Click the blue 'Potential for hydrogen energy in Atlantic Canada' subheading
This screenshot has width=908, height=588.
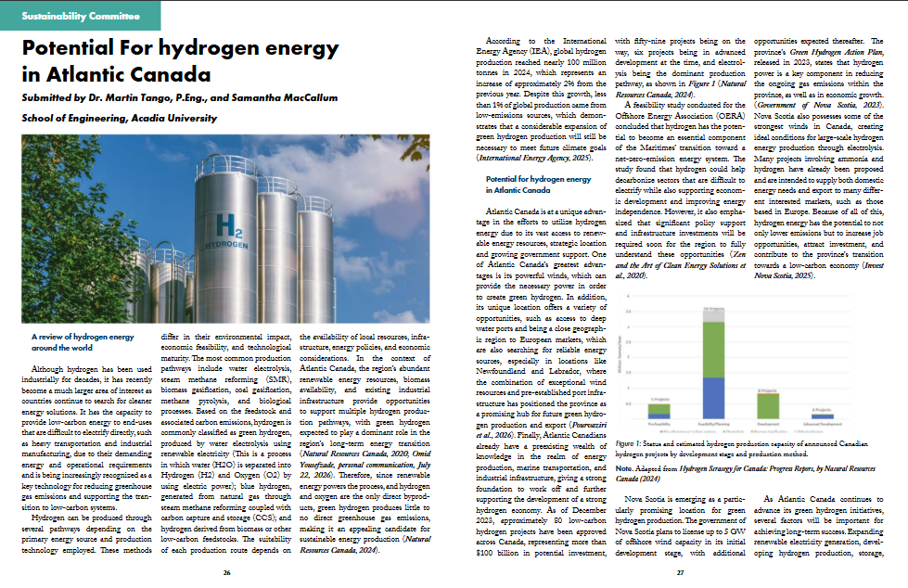(539, 185)
